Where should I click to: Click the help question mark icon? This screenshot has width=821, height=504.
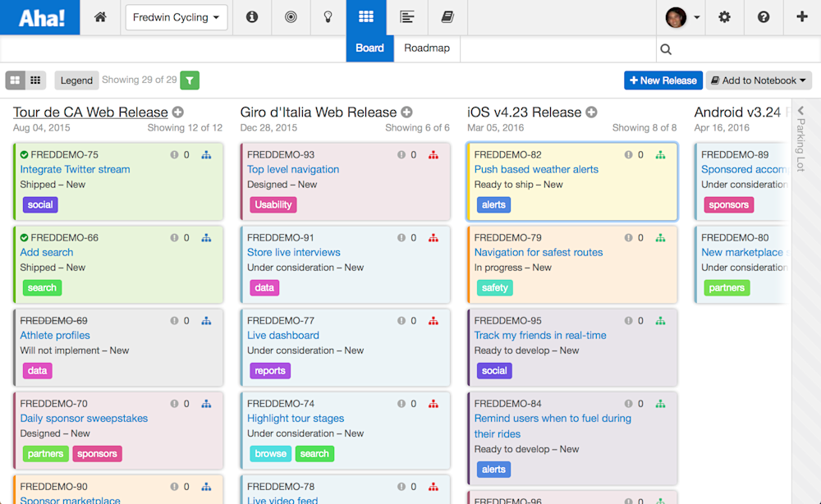click(764, 17)
